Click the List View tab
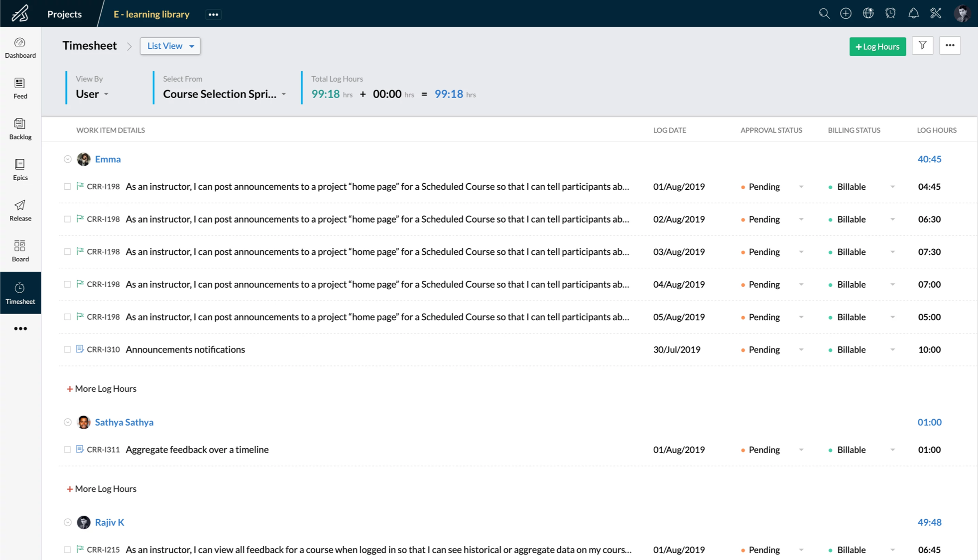The height and width of the screenshot is (560, 978). click(169, 46)
